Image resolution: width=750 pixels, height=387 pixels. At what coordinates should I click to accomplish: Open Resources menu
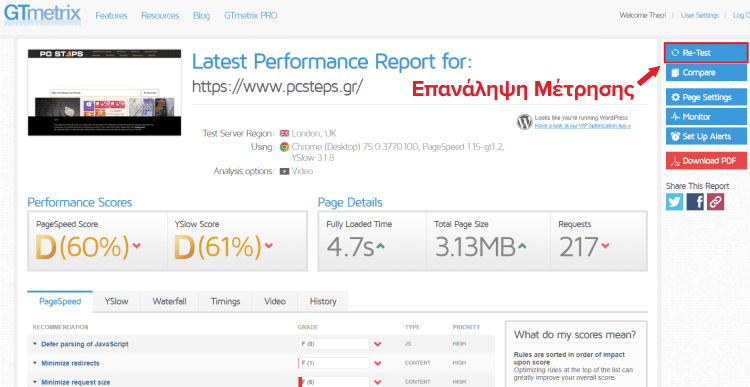(x=160, y=16)
